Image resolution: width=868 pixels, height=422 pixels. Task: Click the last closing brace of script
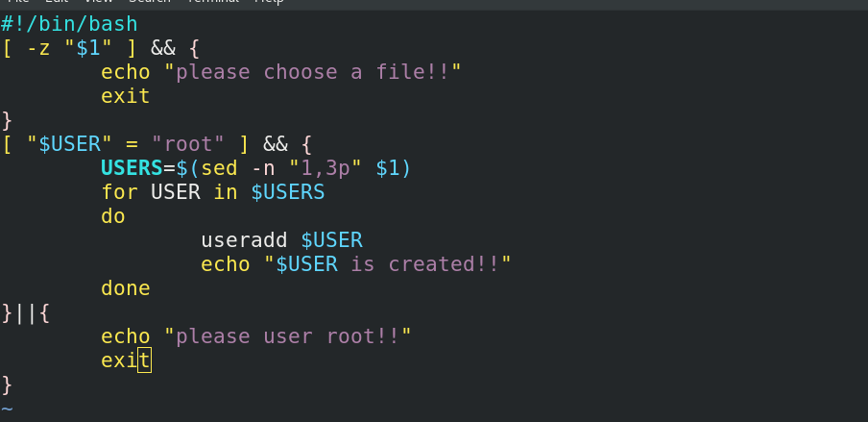(7, 385)
